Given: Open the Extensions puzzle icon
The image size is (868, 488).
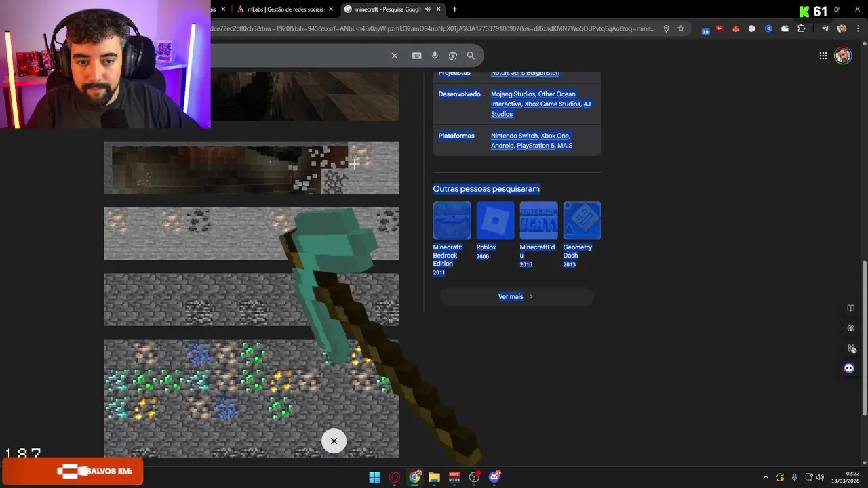Looking at the screenshot, I should click(x=802, y=28).
